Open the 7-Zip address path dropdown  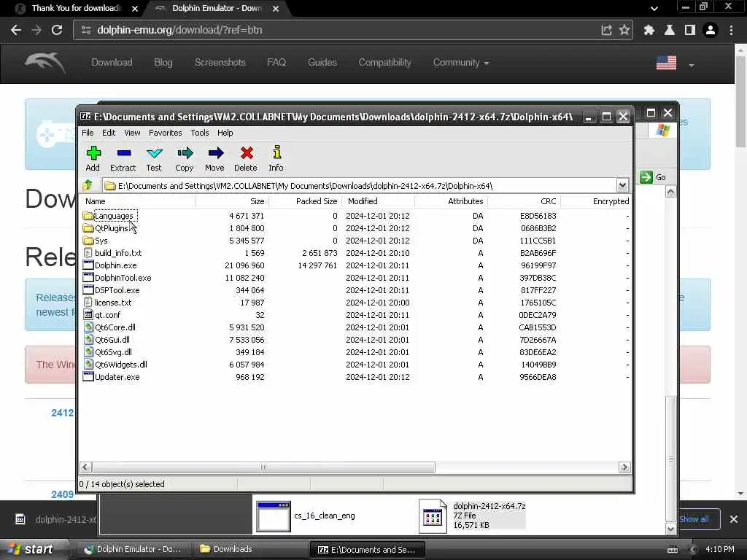pos(623,185)
